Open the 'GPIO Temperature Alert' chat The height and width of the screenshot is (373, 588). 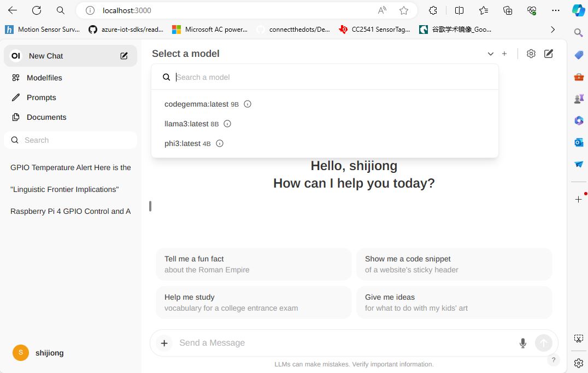70,167
